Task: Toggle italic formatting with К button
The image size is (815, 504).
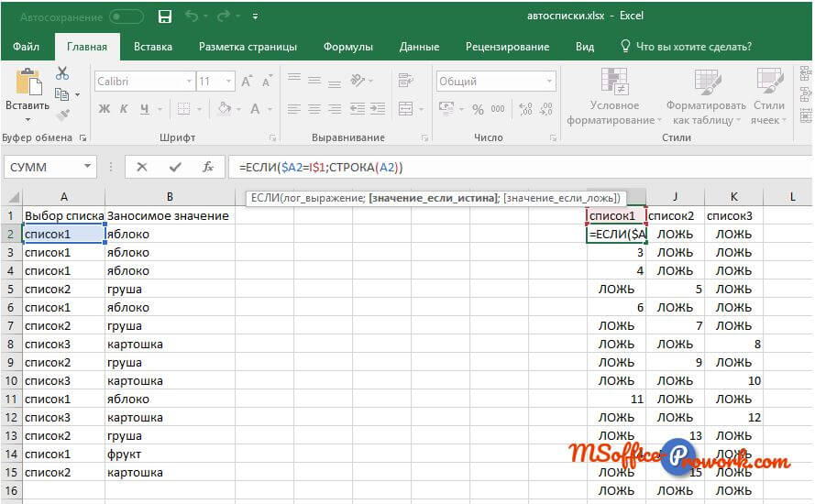Action: pyautogui.click(x=125, y=109)
